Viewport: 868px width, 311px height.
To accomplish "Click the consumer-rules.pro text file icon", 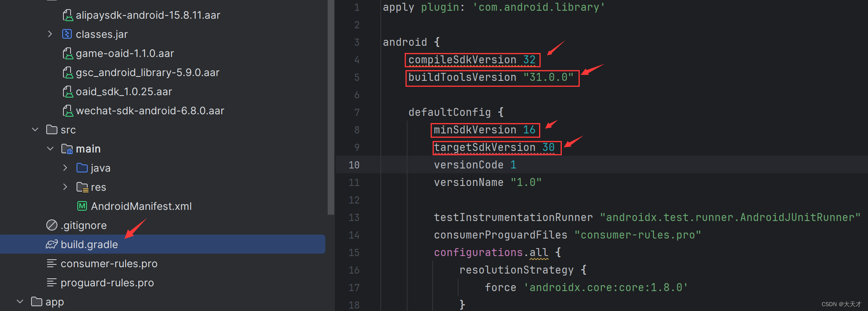I will point(52,264).
